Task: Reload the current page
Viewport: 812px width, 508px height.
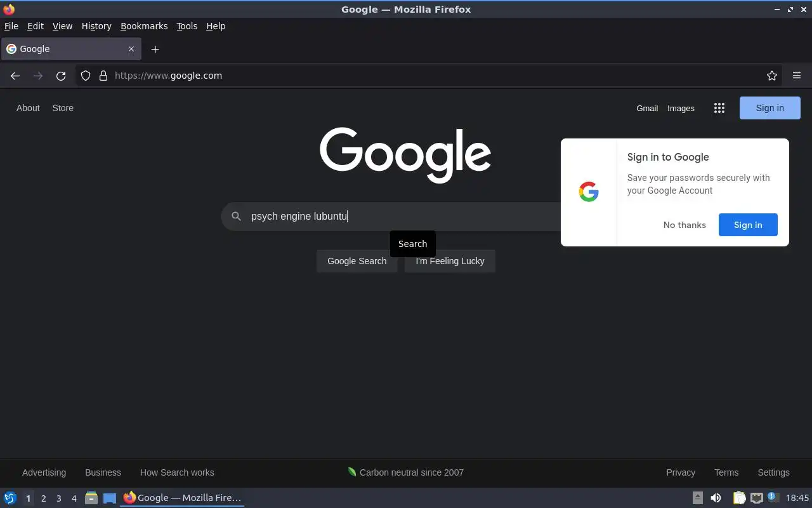Action: [x=61, y=76]
